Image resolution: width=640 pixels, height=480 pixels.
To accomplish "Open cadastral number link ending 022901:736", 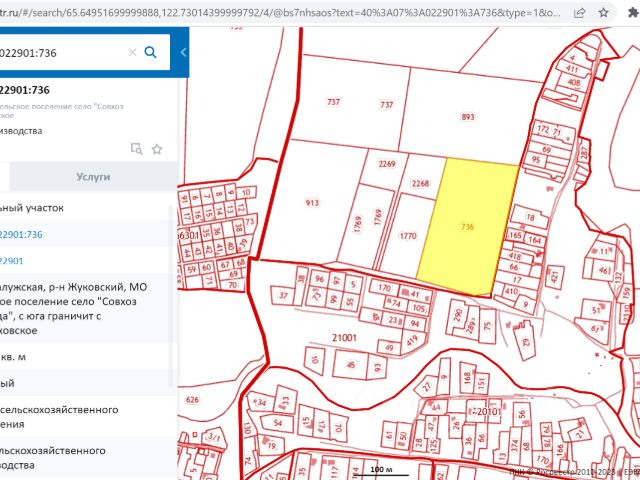I will (22, 234).
